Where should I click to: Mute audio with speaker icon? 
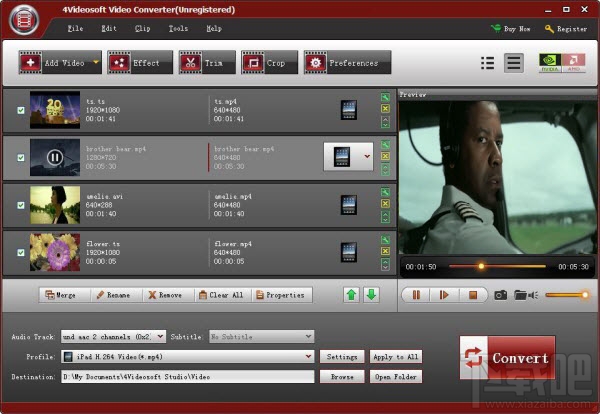533,295
